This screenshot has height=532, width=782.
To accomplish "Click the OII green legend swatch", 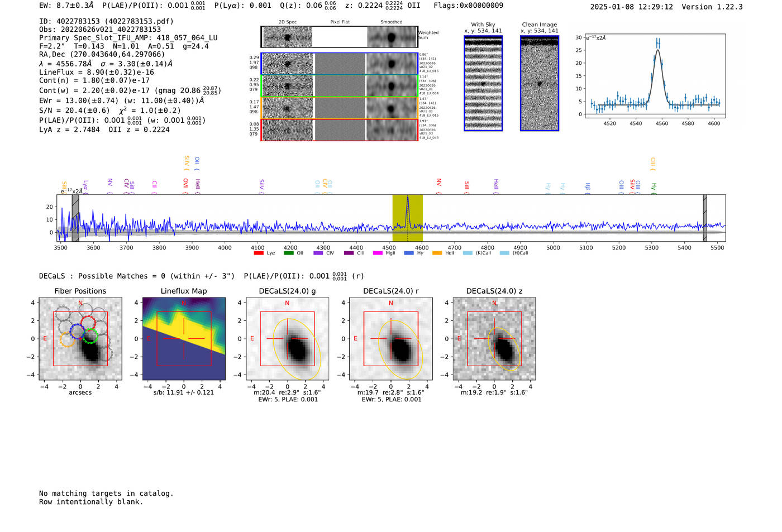I will [x=289, y=253].
